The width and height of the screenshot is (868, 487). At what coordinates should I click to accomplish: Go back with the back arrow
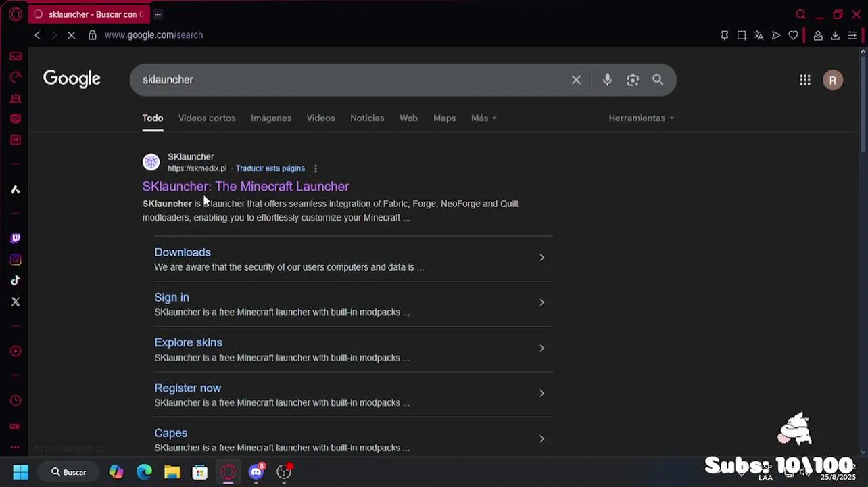(x=37, y=35)
